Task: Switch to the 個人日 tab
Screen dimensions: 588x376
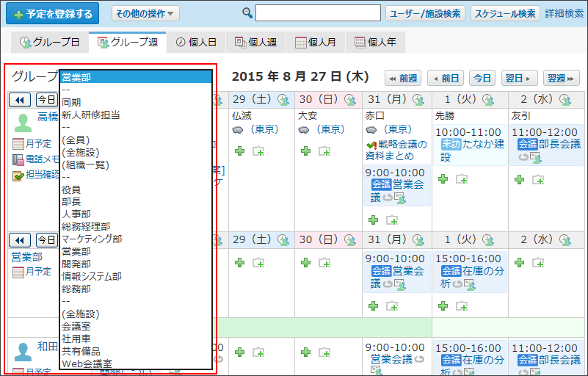Action: coord(196,42)
